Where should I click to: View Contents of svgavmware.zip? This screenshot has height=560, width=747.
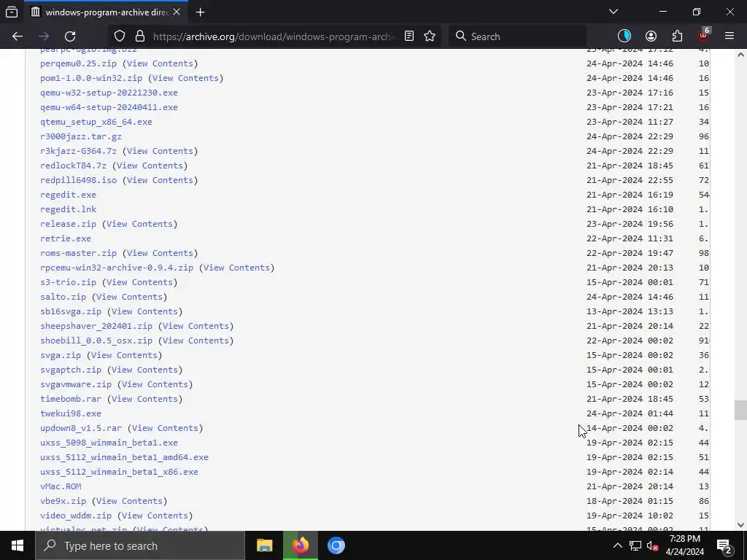coord(155,384)
